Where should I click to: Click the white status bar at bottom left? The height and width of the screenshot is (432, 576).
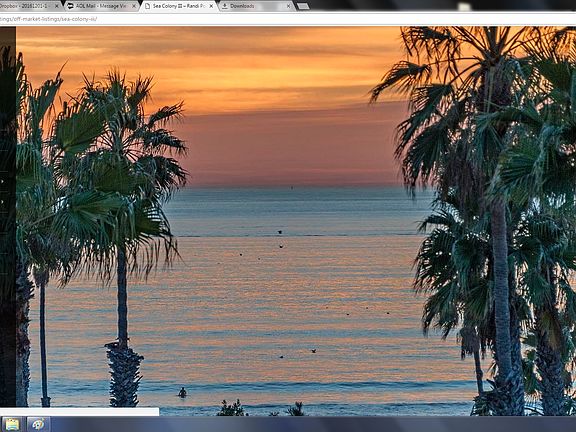coord(79,411)
